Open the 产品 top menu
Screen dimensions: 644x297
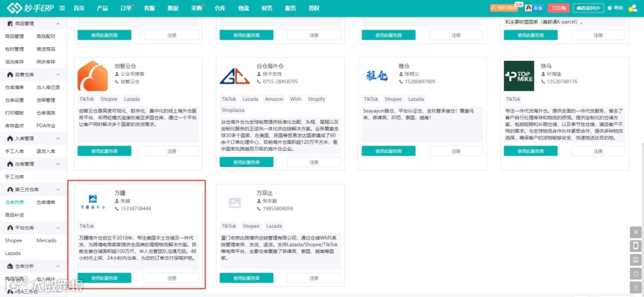click(x=103, y=8)
